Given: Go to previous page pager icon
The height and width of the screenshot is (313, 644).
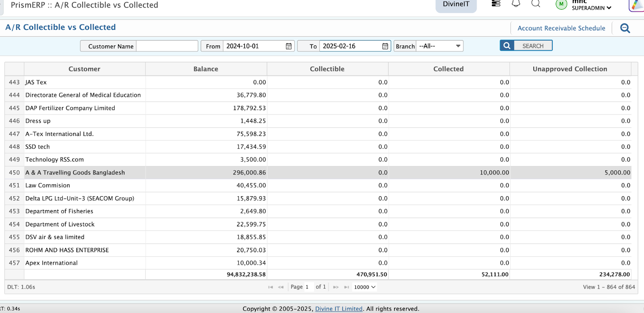Looking at the screenshot, I should [281, 287].
